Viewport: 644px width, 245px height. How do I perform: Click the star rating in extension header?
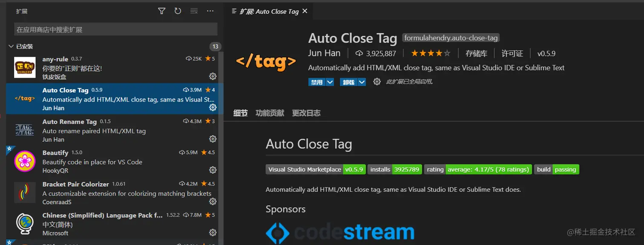point(431,54)
